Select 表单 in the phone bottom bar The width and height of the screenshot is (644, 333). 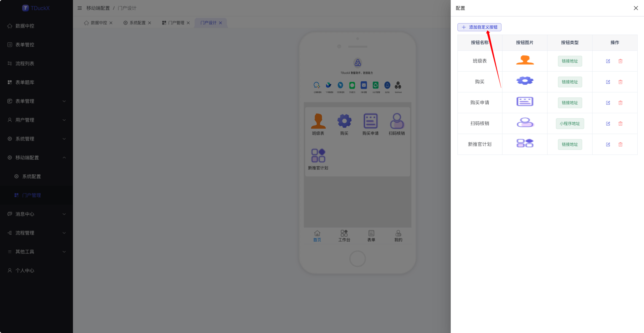[x=371, y=236]
